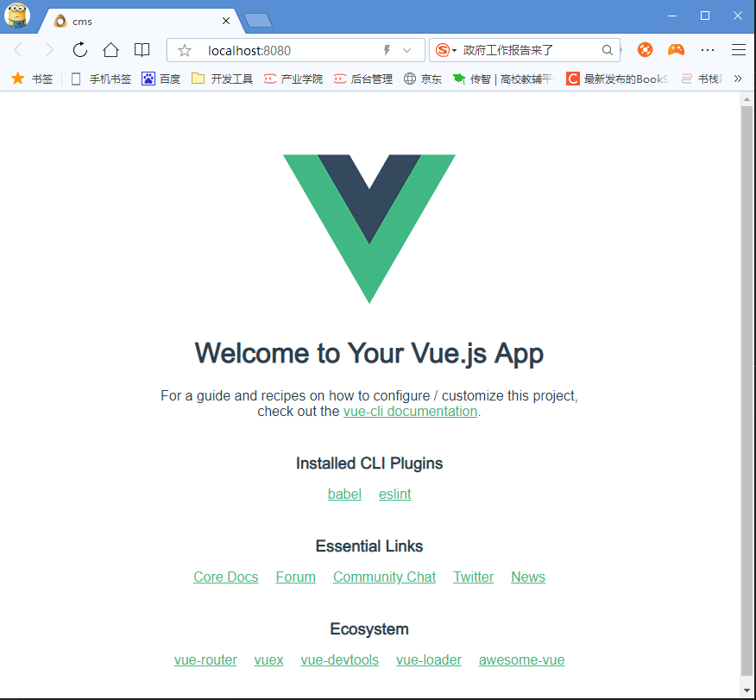Open the orange game controller icon
The height and width of the screenshot is (700, 756).
(676, 50)
